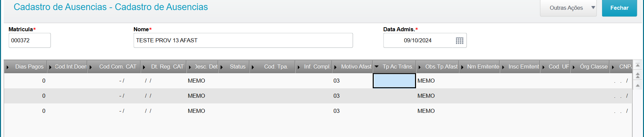Image resolution: width=644 pixels, height=137 pixels.
Task: Open the calendar picker for Data Admis.
Action: coord(459,41)
